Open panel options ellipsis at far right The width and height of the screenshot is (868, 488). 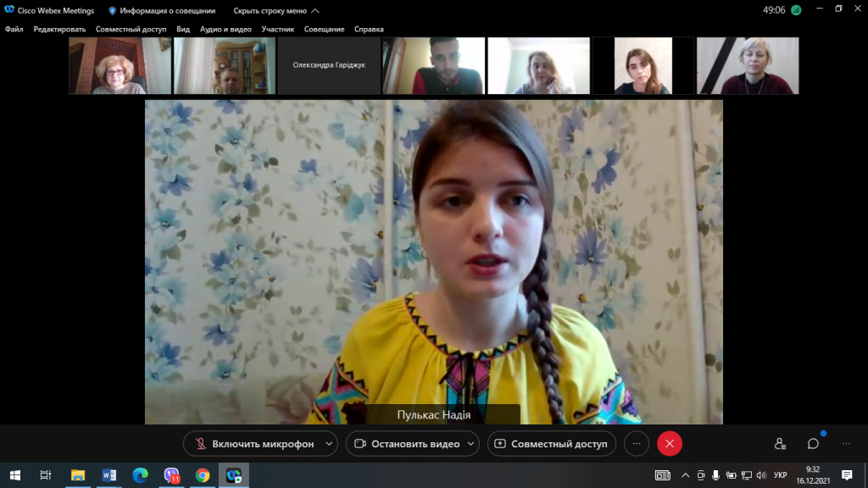pos(846,444)
